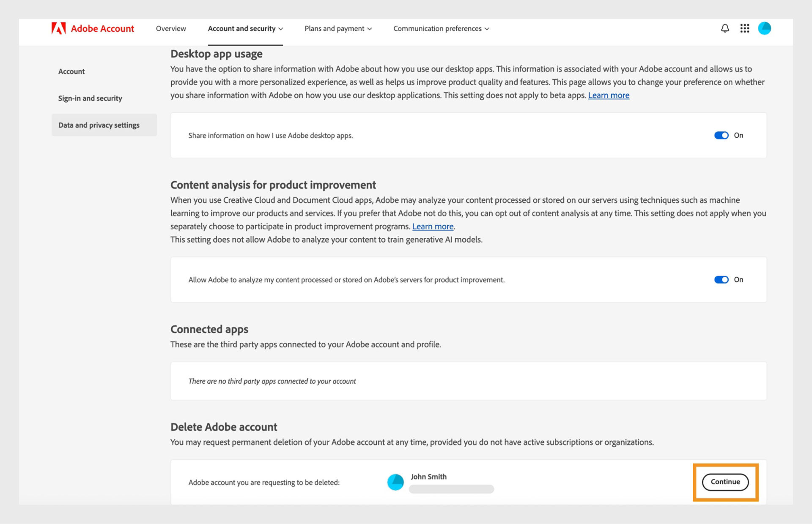
Task: Click the Connected apps heading
Action: tap(209, 329)
